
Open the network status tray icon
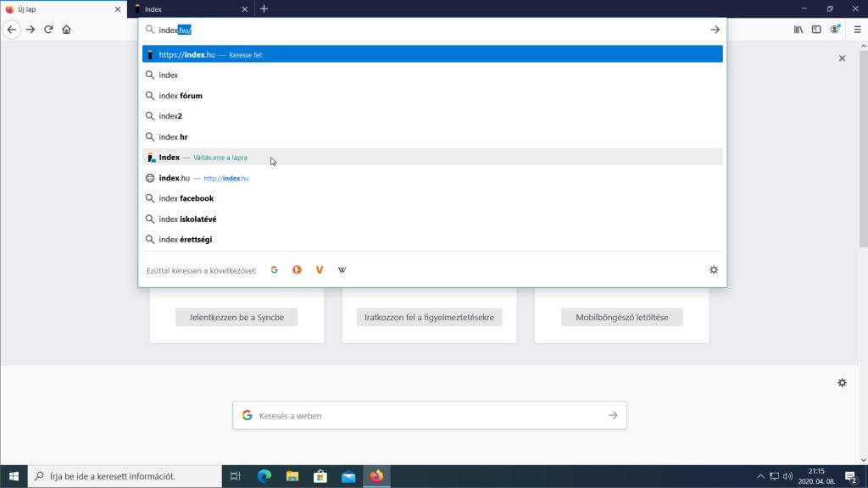click(775, 476)
